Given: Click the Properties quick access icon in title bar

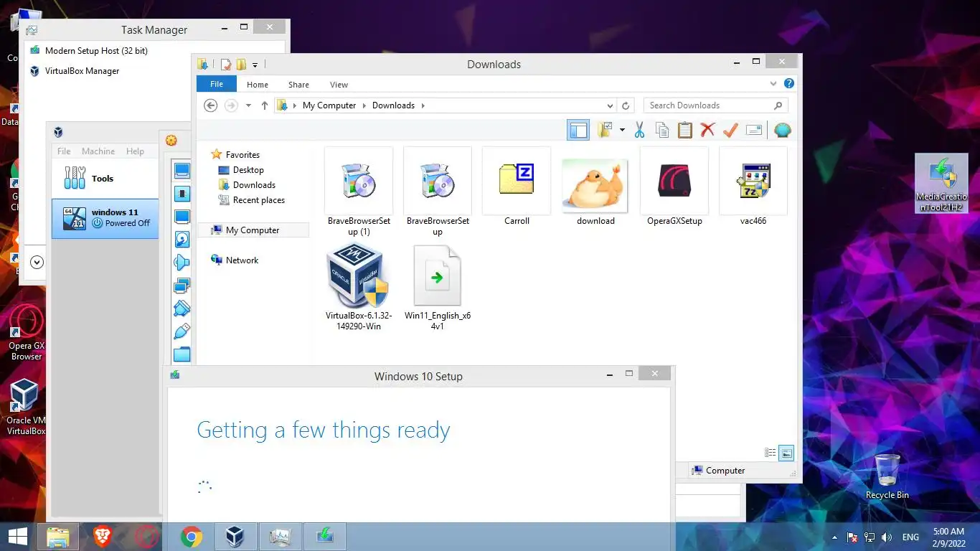Looking at the screenshot, I should (226, 65).
